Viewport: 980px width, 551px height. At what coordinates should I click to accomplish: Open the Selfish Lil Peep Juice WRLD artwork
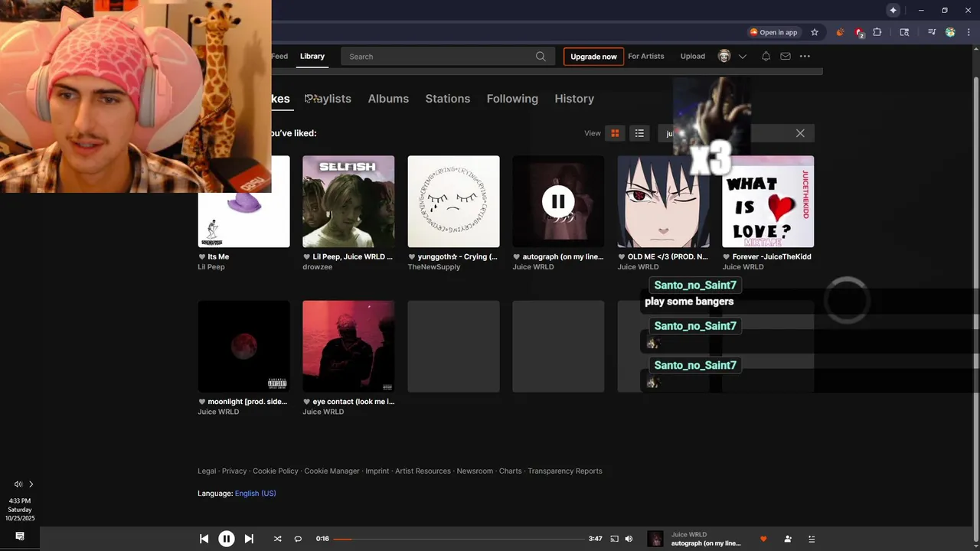point(348,201)
